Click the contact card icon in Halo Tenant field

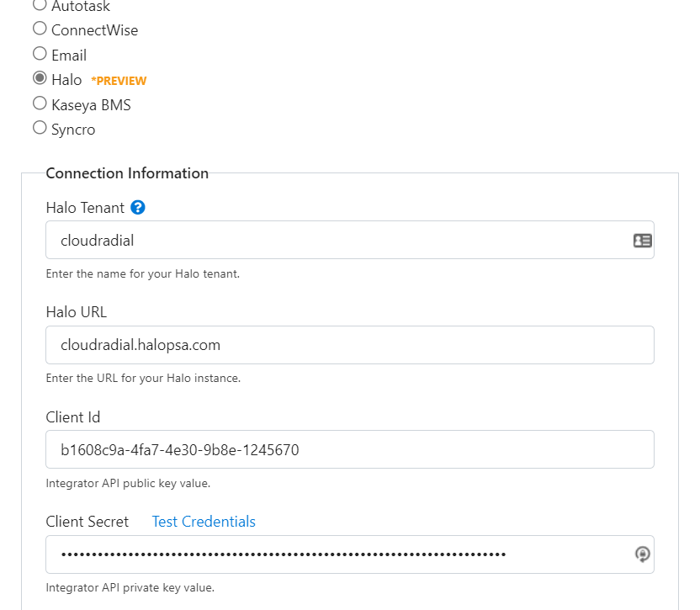643,241
